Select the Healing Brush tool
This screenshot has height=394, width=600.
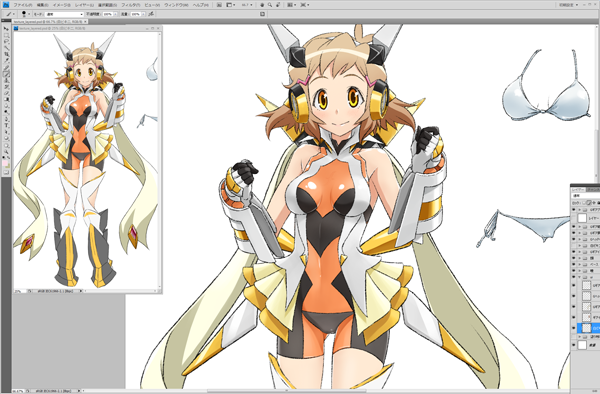click(x=7, y=67)
